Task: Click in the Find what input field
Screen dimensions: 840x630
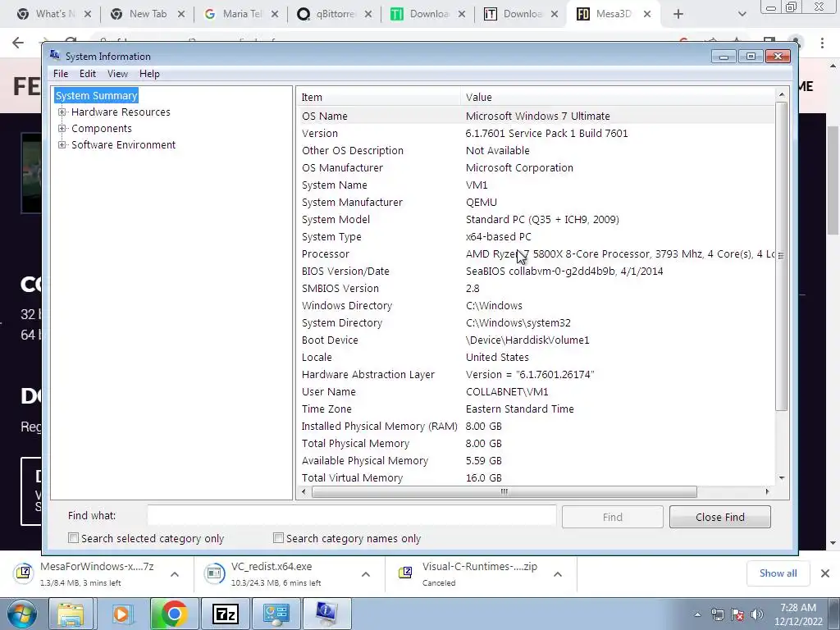Action: tap(351, 516)
